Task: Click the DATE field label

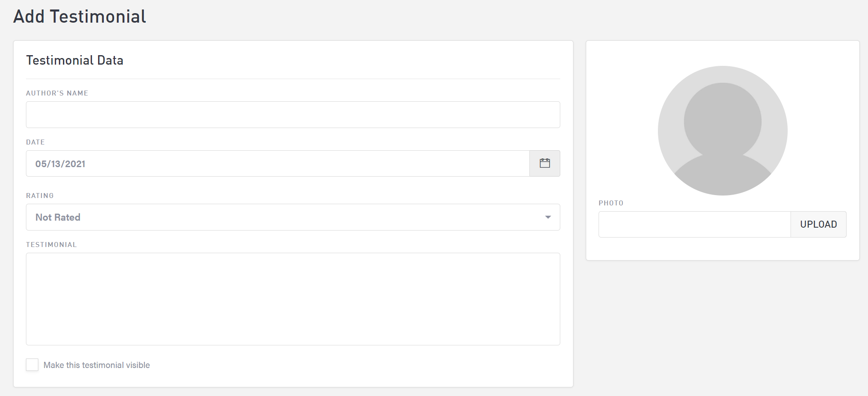Action: (35, 142)
